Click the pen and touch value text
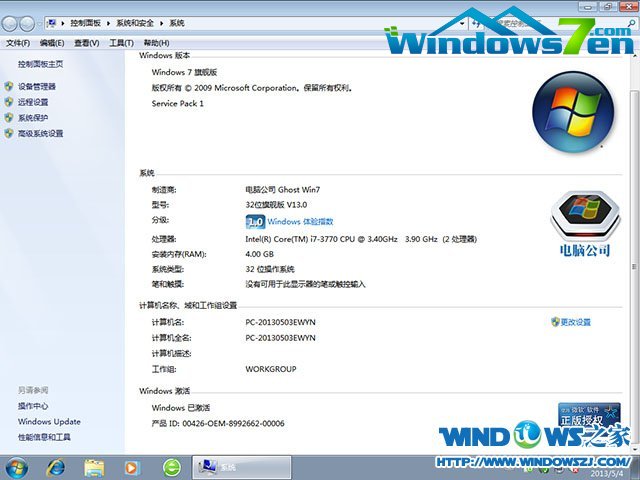 tap(305, 284)
